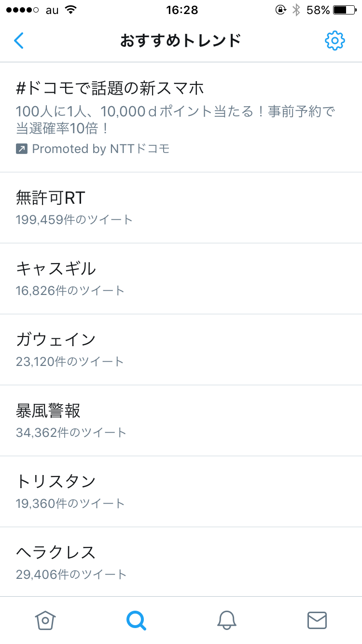Open promoted trend #ドコモで話題の新スマホ
Image resolution: width=362 pixels, height=644 pixels.
[110, 88]
